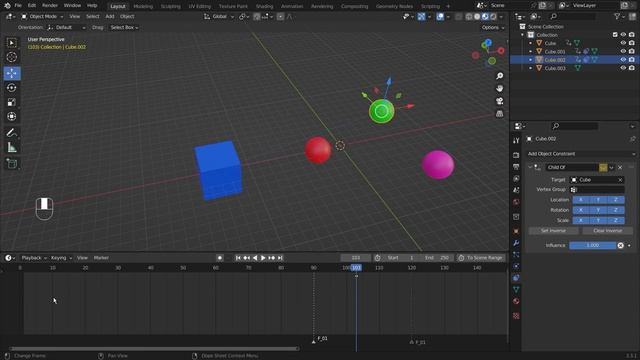The image size is (640, 360).
Task: Select the Measure tool
Action: pyautogui.click(x=12, y=147)
